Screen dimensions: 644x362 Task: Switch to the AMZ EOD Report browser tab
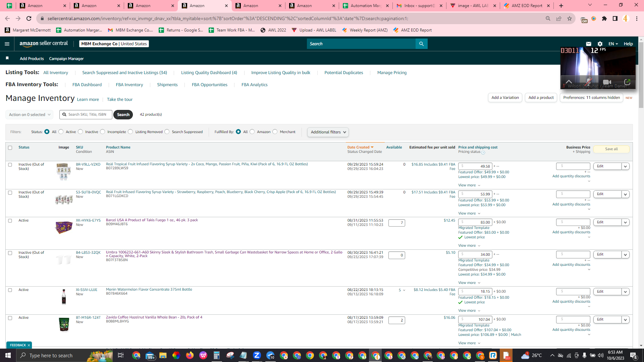527,6
